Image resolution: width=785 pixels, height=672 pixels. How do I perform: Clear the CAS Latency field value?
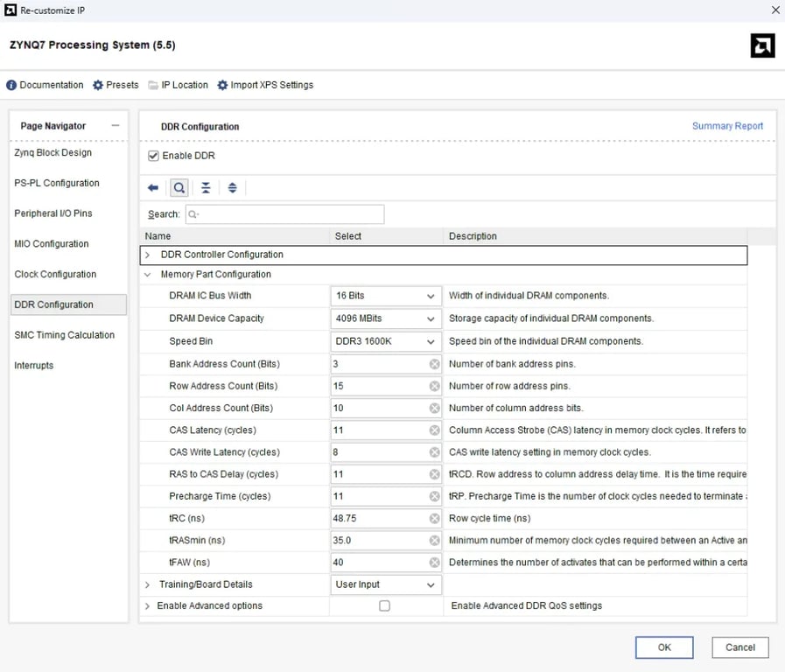click(434, 430)
